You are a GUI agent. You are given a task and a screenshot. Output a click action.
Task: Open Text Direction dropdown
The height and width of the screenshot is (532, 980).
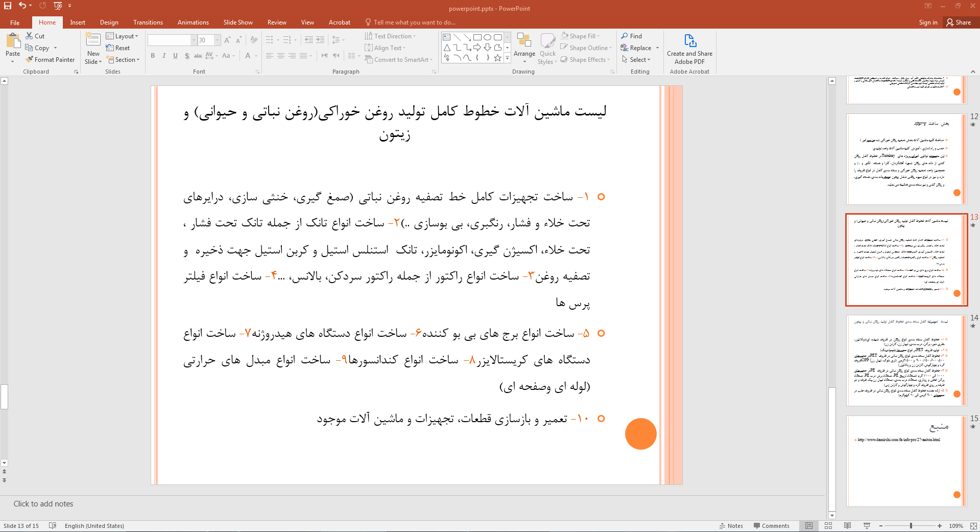tap(391, 36)
